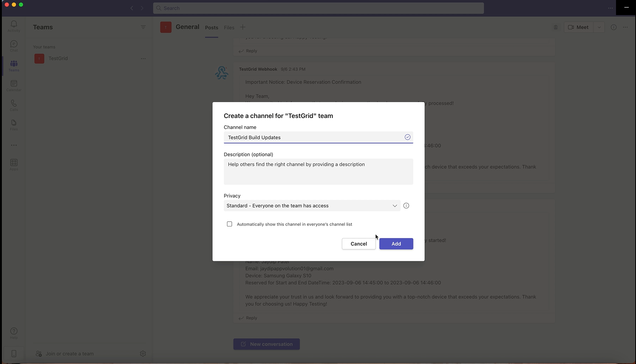Go forward with navigation arrow
This screenshot has width=636, height=364.
click(142, 8)
